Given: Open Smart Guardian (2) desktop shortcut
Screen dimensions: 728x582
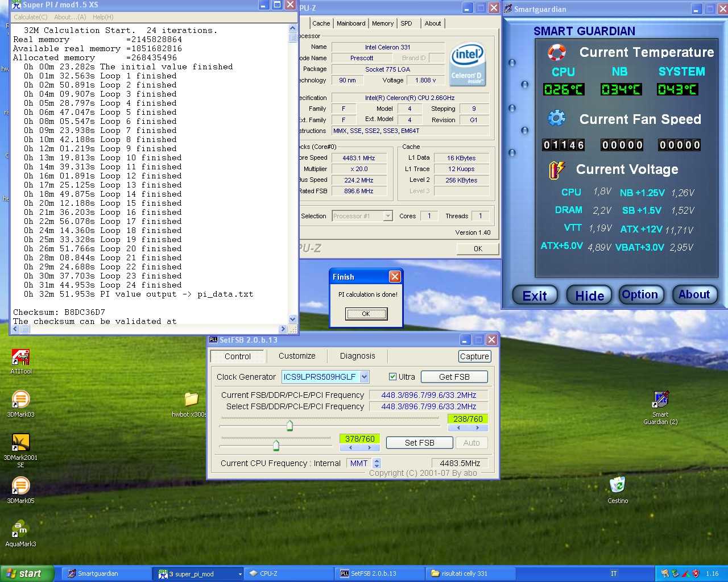Looking at the screenshot, I should click(x=660, y=407).
